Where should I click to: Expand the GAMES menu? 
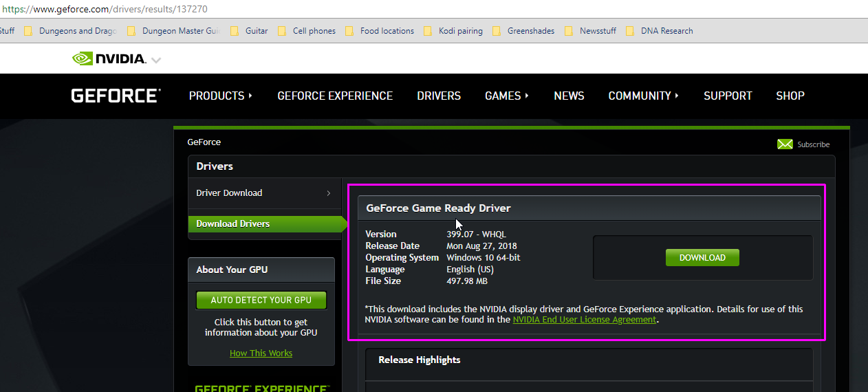click(x=507, y=96)
